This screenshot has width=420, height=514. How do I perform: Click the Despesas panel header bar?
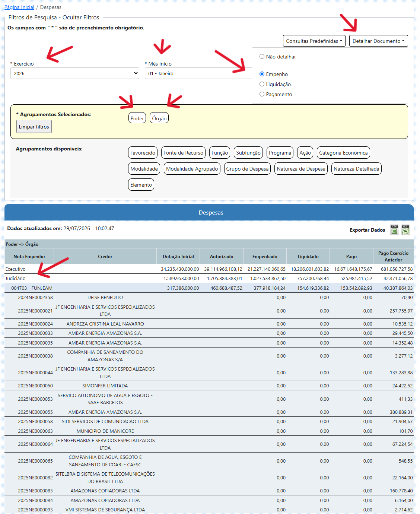(209, 212)
